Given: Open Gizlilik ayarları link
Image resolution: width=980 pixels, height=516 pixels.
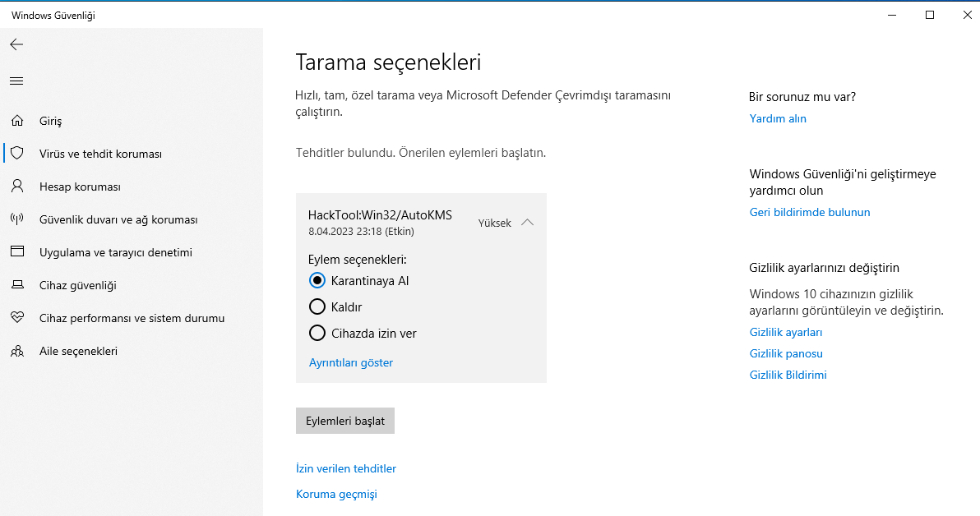Looking at the screenshot, I should tap(786, 332).
